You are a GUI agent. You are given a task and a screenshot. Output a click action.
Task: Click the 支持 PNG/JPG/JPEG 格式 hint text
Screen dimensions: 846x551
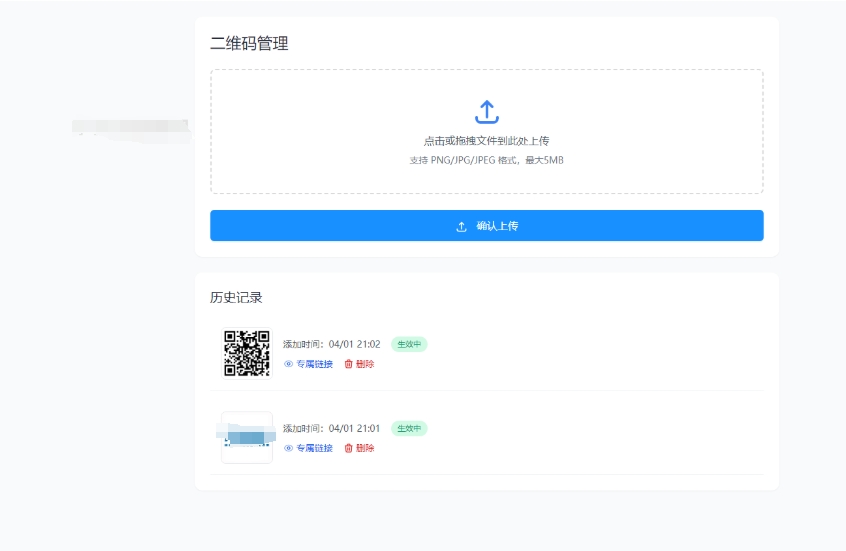(487, 160)
